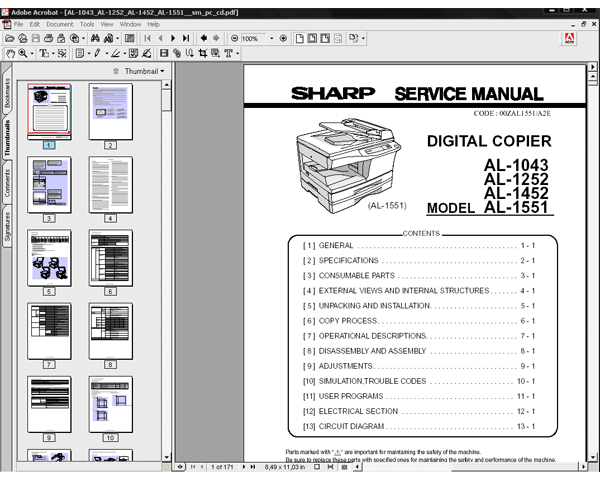Expand the Zoom tool dropdown arrow
Viewport: 600px width, 480px height.
[32, 53]
